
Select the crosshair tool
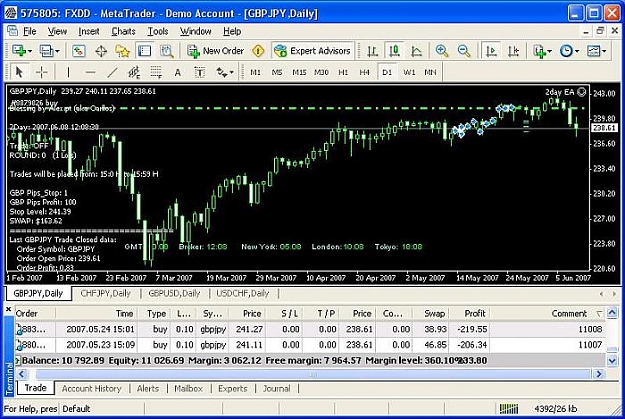point(41,72)
